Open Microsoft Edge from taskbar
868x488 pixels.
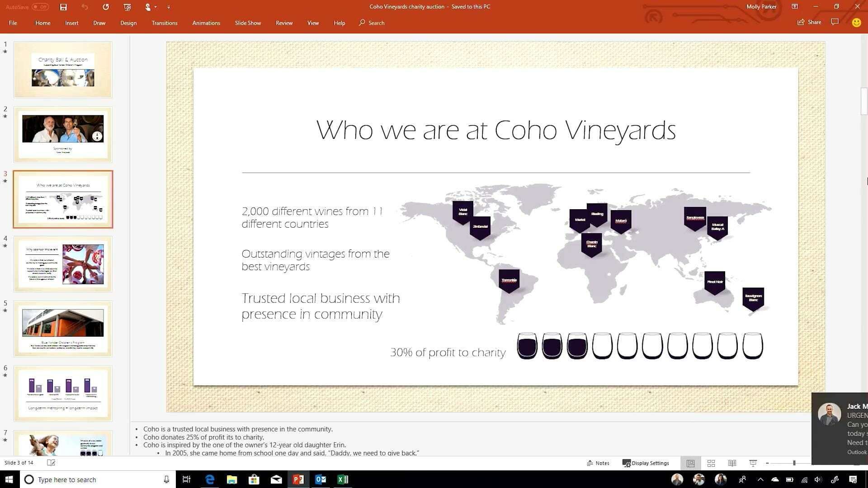(x=210, y=479)
